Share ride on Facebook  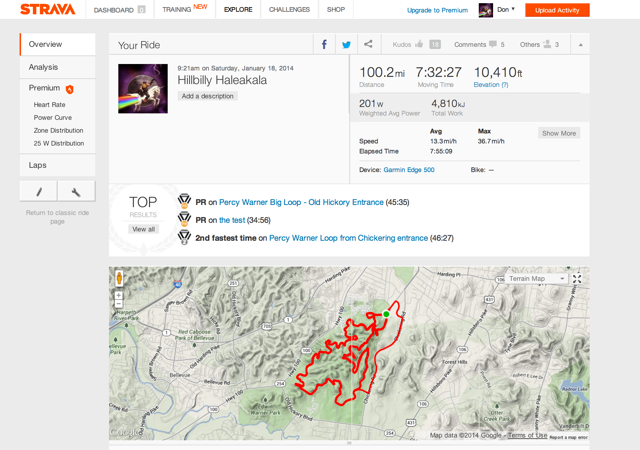(324, 45)
